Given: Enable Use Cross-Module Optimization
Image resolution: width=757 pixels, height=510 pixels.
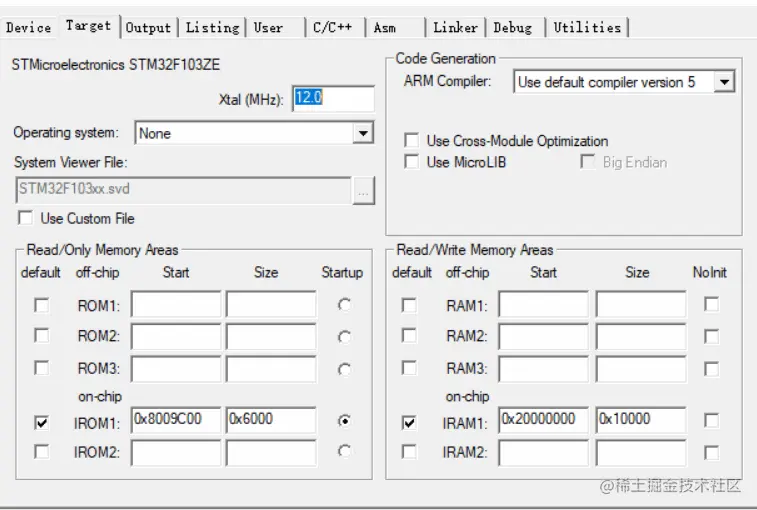Looking at the screenshot, I should pyautogui.click(x=411, y=141).
